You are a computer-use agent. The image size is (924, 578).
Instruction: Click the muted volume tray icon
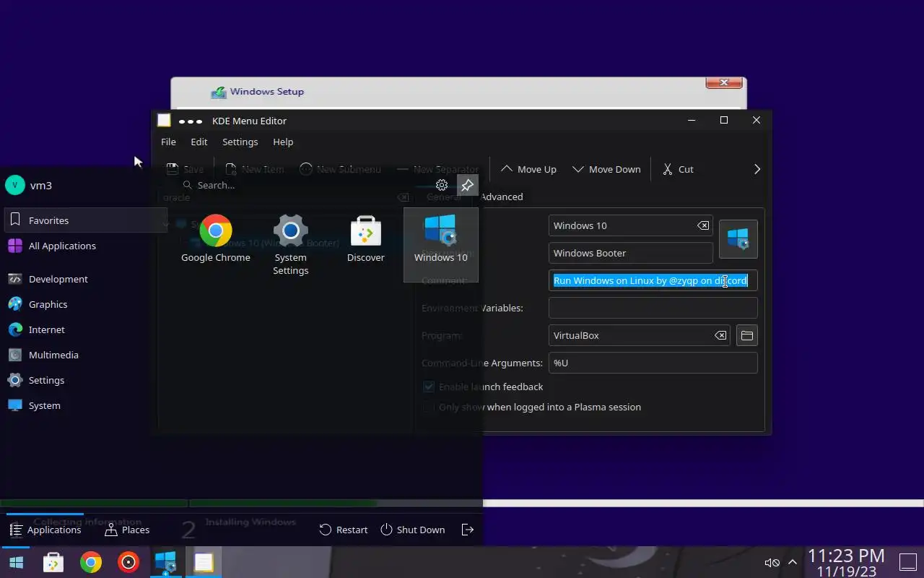(772, 562)
